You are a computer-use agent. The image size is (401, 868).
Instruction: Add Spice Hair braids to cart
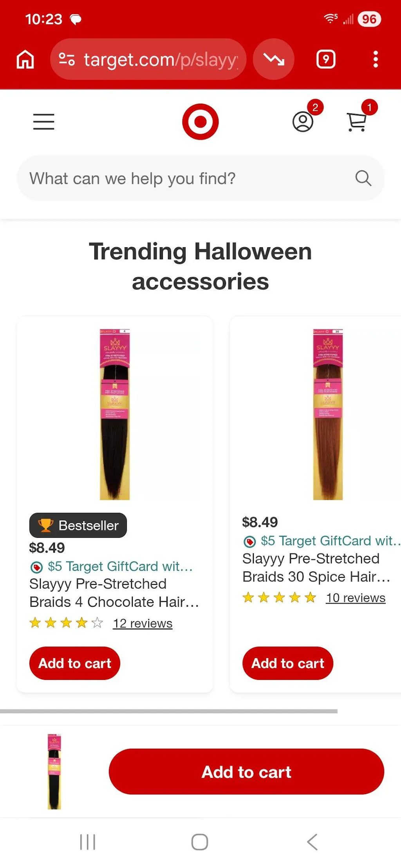click(288, 663)
